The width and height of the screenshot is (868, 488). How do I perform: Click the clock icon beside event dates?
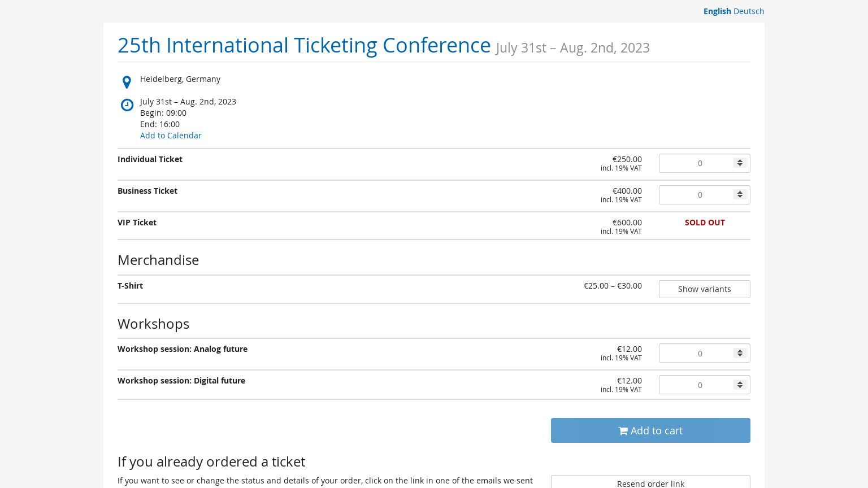coord(127,104)
